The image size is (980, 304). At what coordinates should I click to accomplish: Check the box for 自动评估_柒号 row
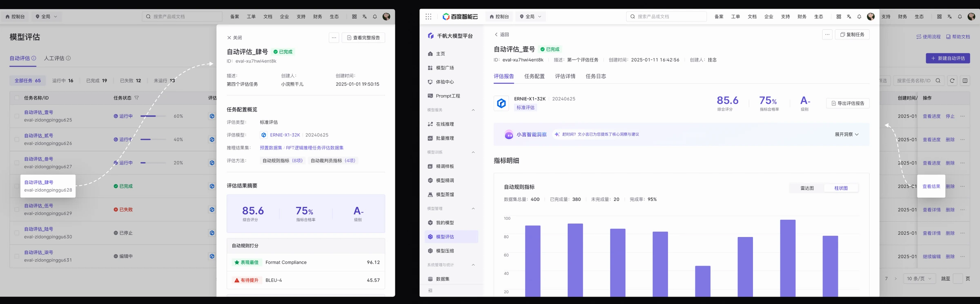pos(17,256)
